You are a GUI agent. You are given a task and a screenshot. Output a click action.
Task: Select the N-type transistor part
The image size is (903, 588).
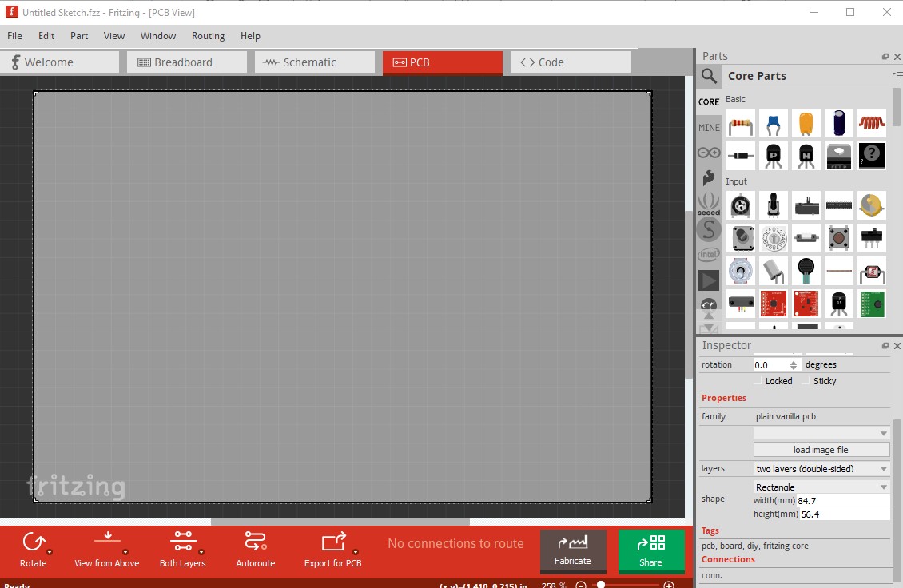tap(806, 156)
